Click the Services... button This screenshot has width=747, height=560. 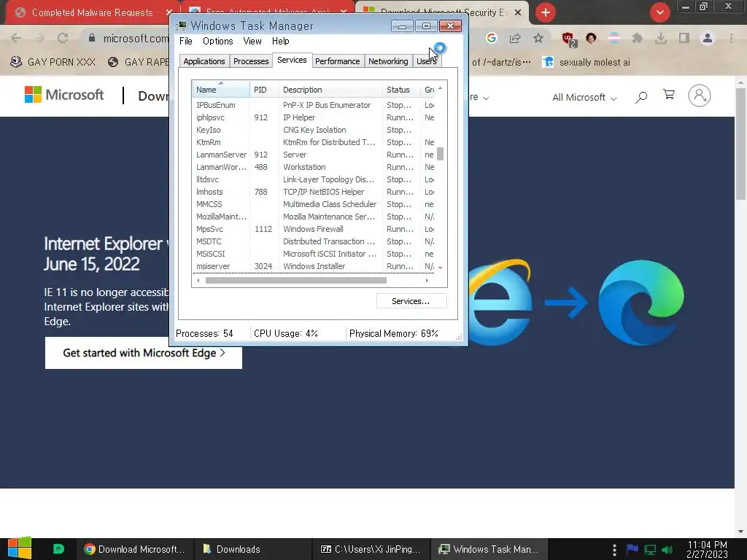[x=411, y=301]
